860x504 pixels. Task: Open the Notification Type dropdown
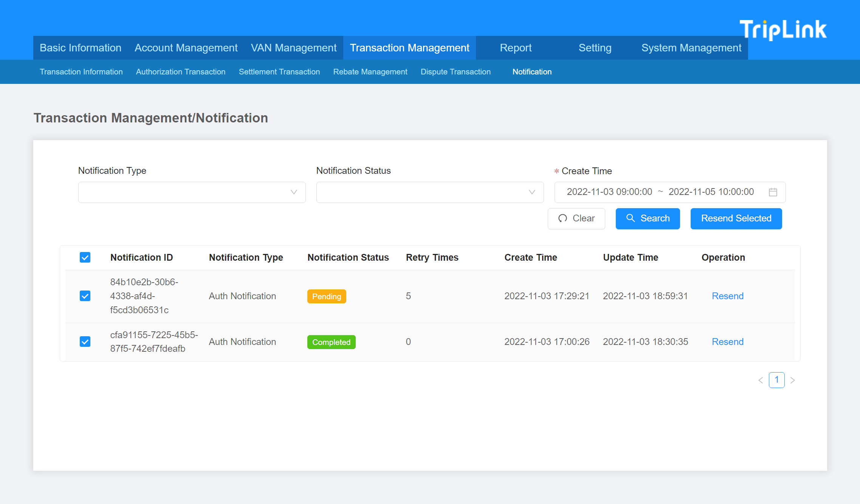[192, 192]
